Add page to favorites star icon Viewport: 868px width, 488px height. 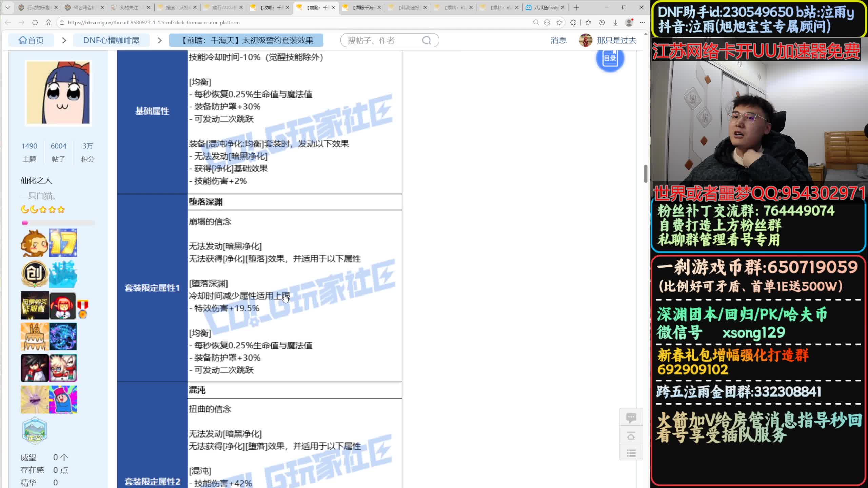point(559,23)
